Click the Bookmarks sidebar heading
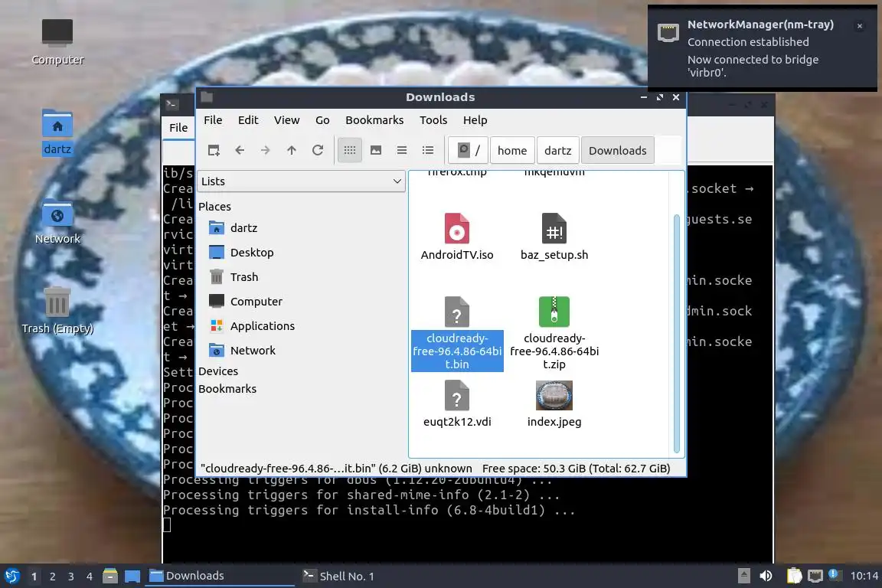Image resolution: width=882 pixels, height=588 pixels. pyautogui.click(x=227, y=389)
